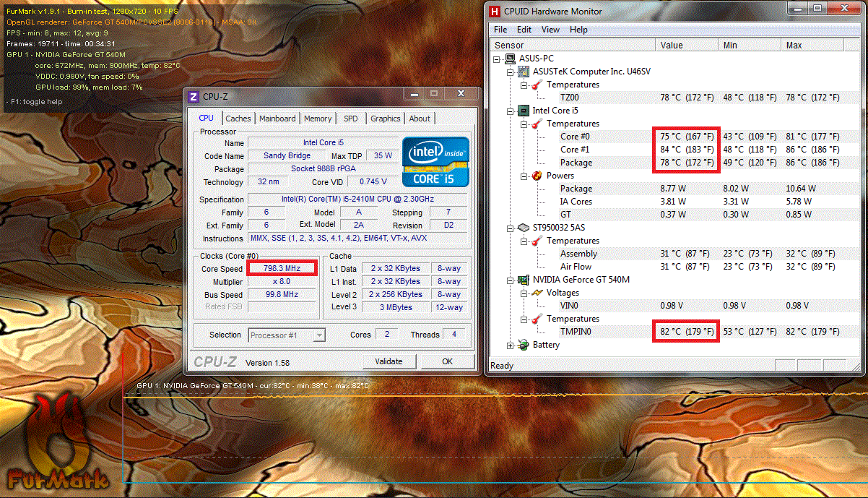Click thermometer icon under ST950032 5AS

(x=537, y=241)
